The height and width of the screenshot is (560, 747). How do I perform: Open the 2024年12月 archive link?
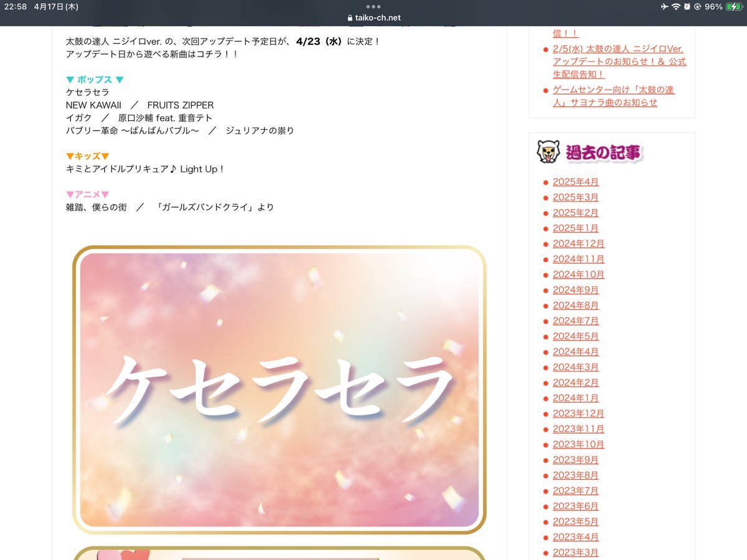(578, 244)
